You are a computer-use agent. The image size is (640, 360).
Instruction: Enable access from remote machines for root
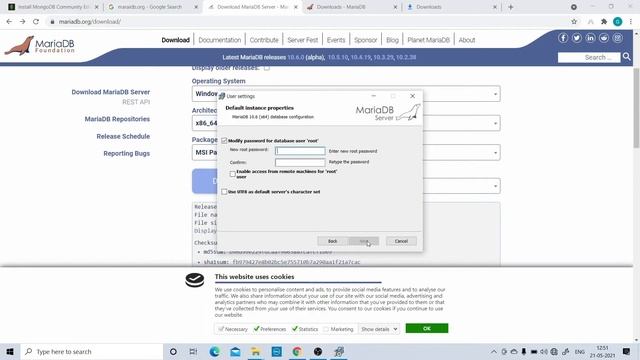pyautogui.click(x=233, y=174)
